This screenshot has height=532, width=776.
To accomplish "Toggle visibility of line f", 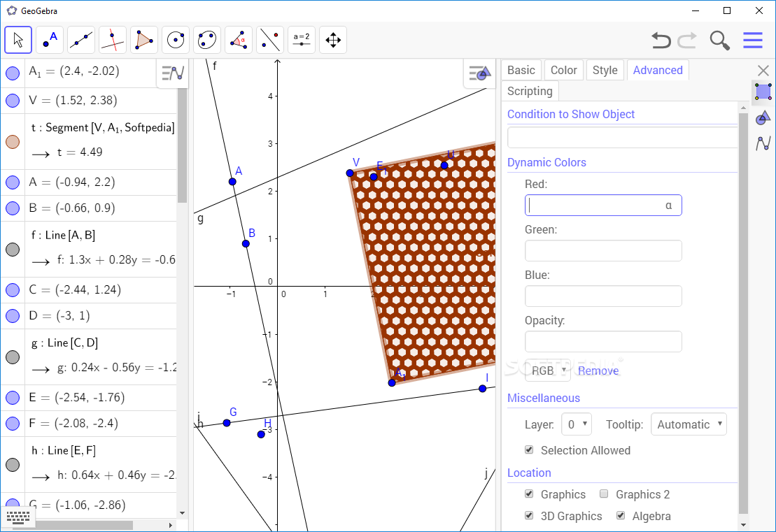I will tap(13, 249).
